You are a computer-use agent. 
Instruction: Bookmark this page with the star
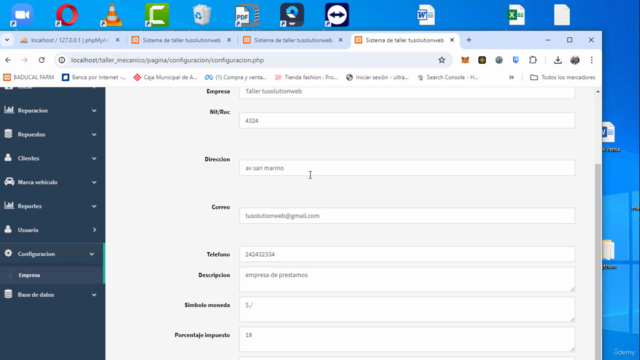(442, 60)
